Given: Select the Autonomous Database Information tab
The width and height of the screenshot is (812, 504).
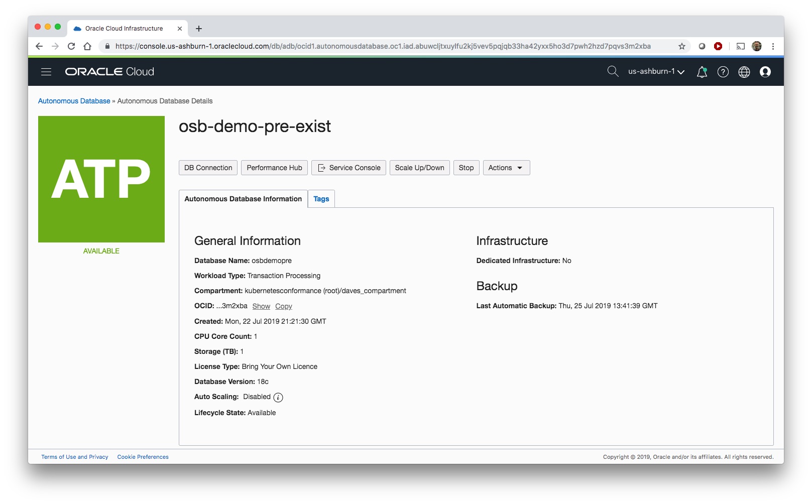Looking at the screenshot, I should click(243, 199).
